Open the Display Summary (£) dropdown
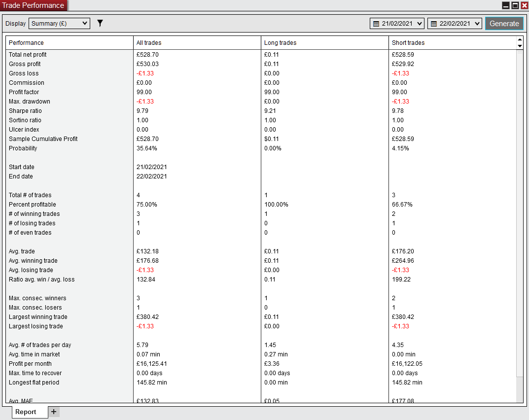Screen dimensions: 529x420 click(60, 23)
